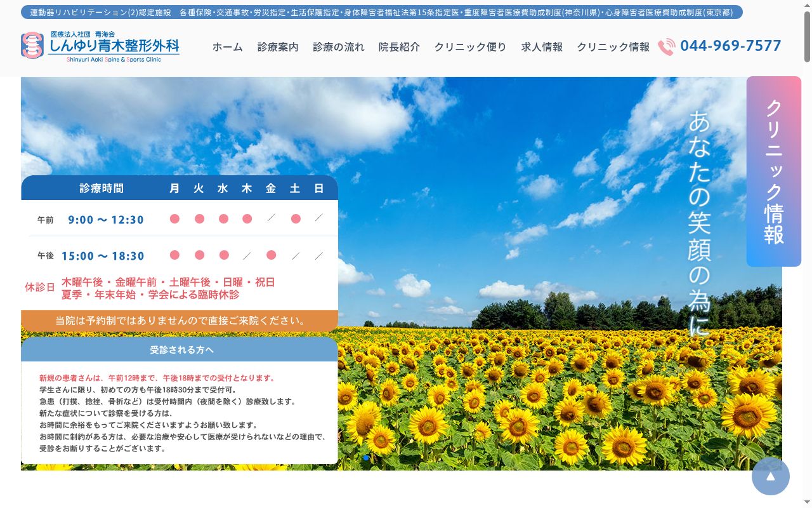This screenshot has width=812, height=508.
Task: Click the 木 column header
Action: 247,189
